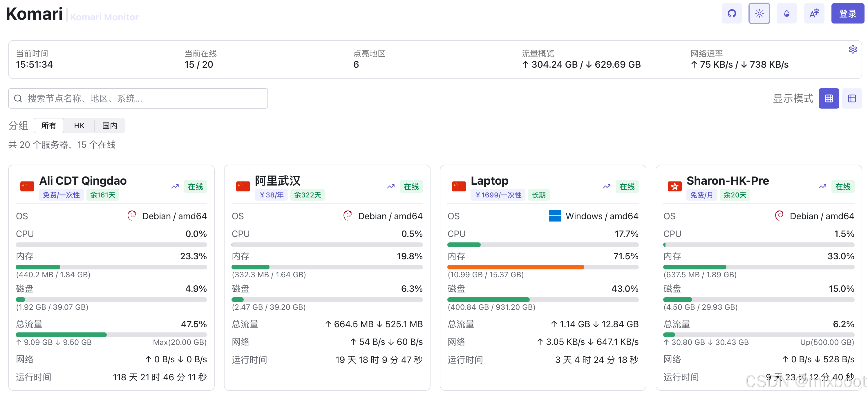The width and height of the screenshot is (868, 396).
Task: Switch to table display mode
Action: click(x=851, y=98)
